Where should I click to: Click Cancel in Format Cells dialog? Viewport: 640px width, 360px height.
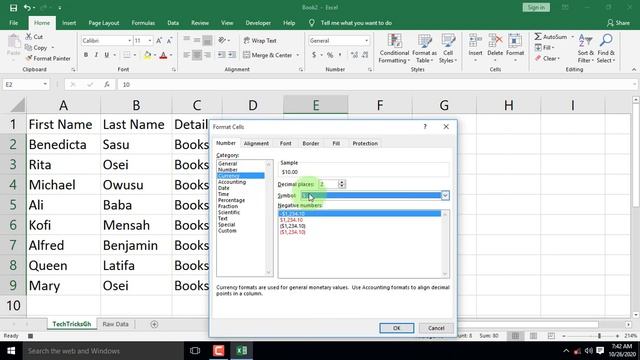(x=436, y=328)
